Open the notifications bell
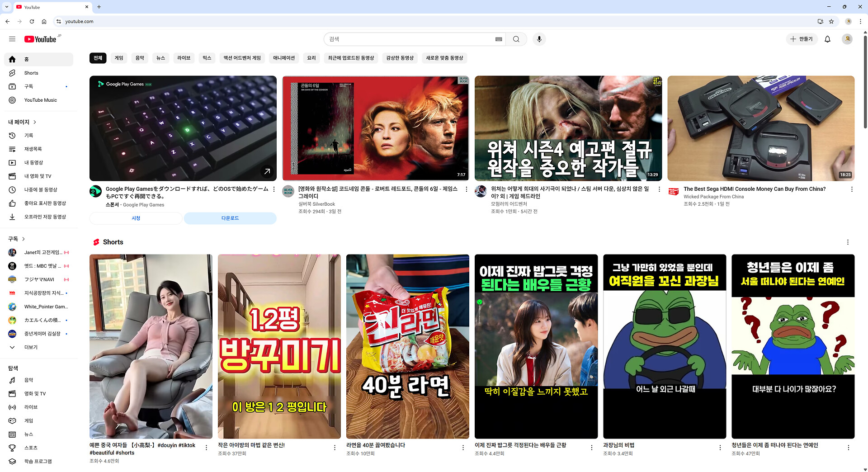 pyautogui.click(x=827, y=39)
